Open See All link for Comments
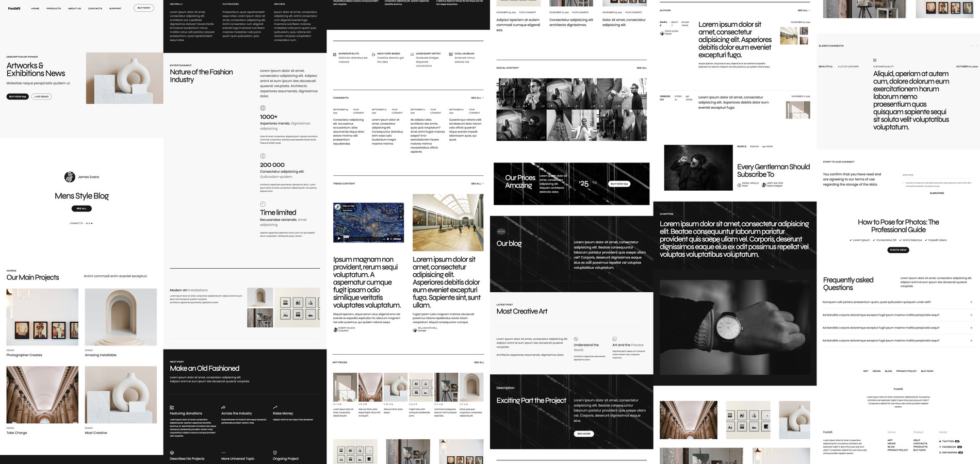980x464 pixels. [x=477, y=98]
